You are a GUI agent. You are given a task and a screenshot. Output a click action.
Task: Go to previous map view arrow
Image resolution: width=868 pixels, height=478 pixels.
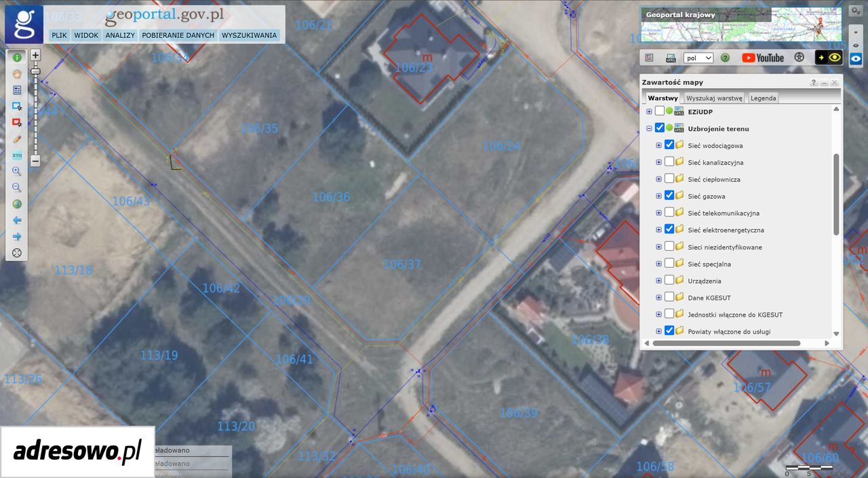point(17,220)
